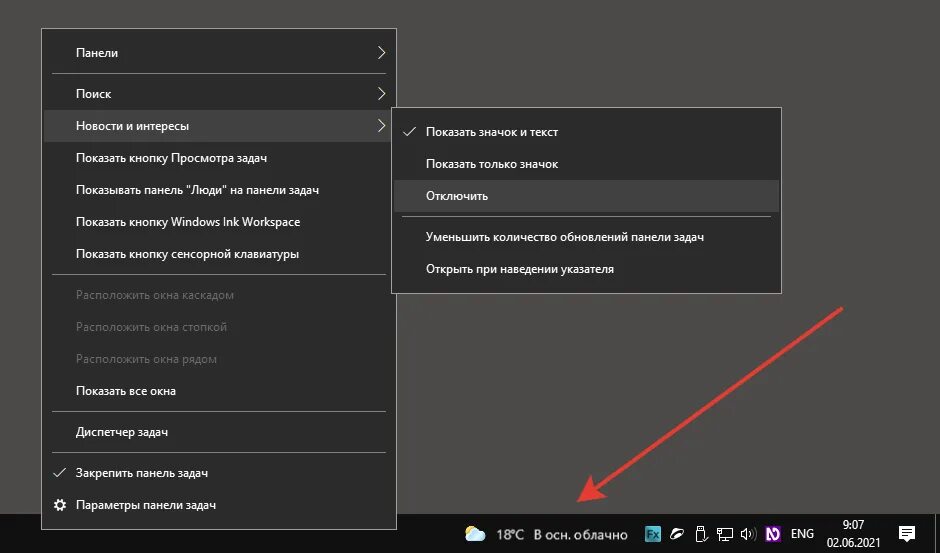This screenshot has height=553, width=940.
Task: Click the weather cloud icon in taskbar
Action: pos(475,533)
